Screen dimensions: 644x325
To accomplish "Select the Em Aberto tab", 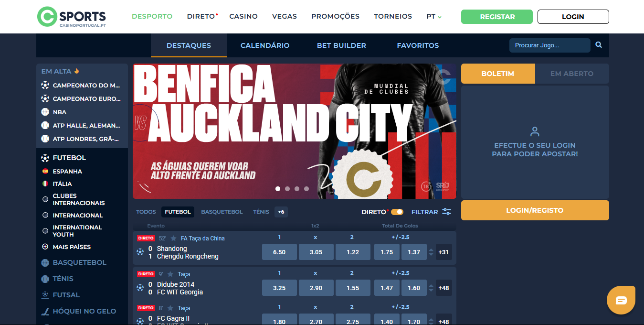I will tap(572, 74).
